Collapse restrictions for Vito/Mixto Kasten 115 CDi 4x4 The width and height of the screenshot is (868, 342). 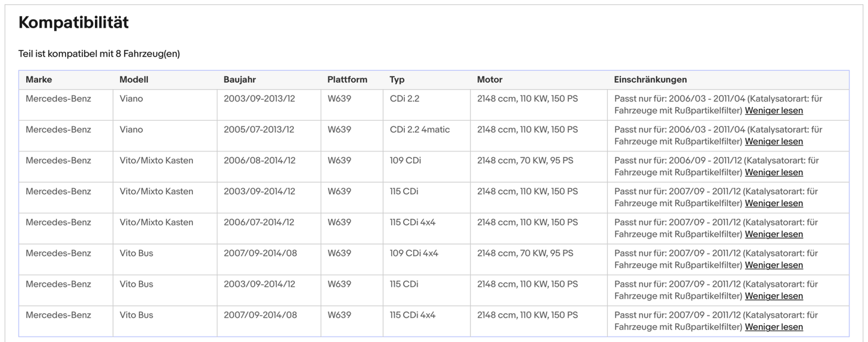tap(774, 234)
